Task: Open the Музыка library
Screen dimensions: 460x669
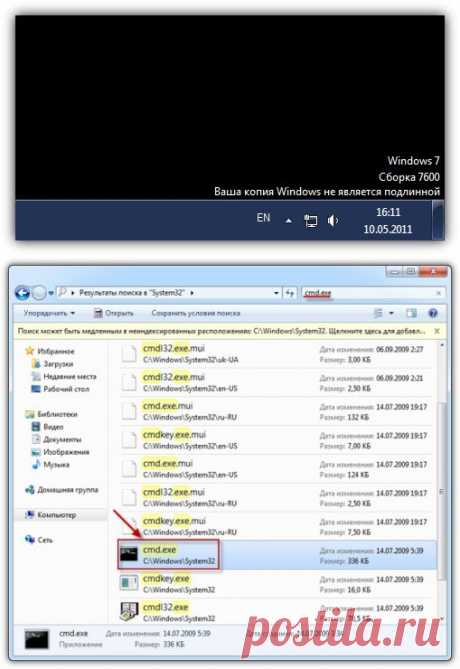Action: [x=56, y=464]
